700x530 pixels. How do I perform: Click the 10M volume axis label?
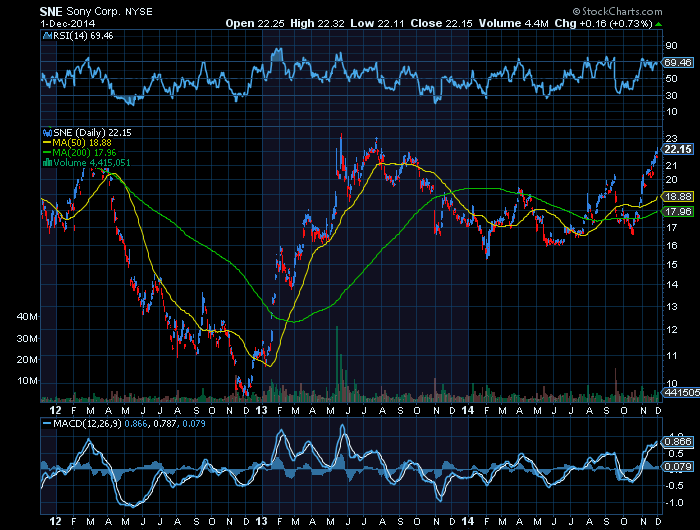point(27,381)
